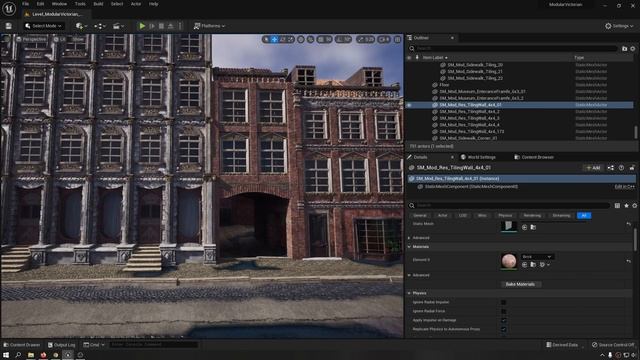Select the All filter in Details
This screenshot has height=360, width=640.
pos(584,216)
